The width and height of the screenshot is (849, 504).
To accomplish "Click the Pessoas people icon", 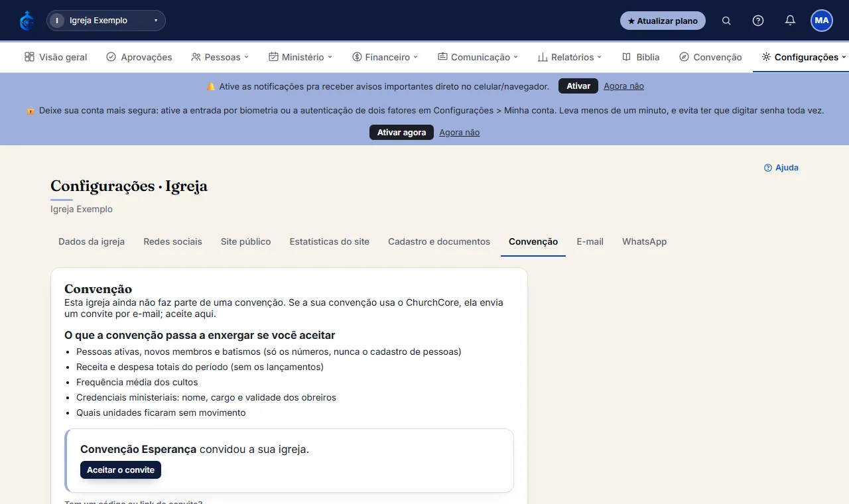I will point(196,57).
